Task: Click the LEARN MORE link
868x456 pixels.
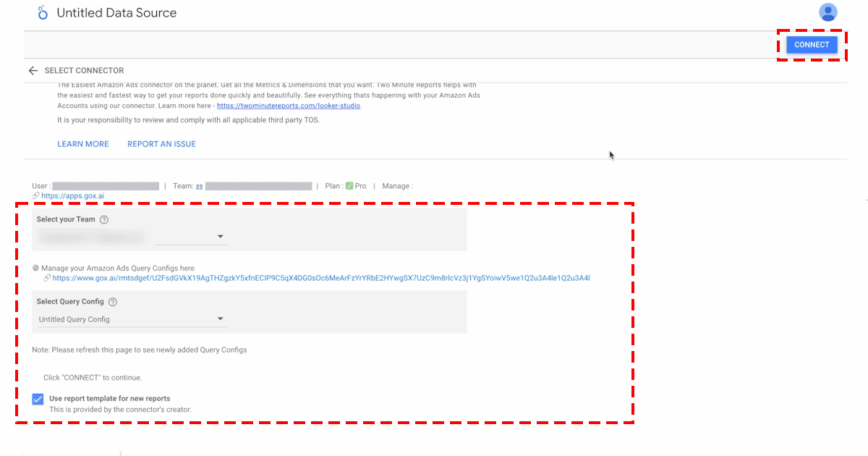Action: coord(83,144)
